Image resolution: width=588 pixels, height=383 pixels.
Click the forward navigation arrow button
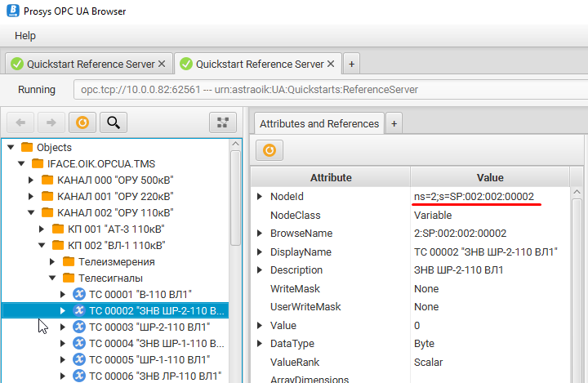point(51,122)
